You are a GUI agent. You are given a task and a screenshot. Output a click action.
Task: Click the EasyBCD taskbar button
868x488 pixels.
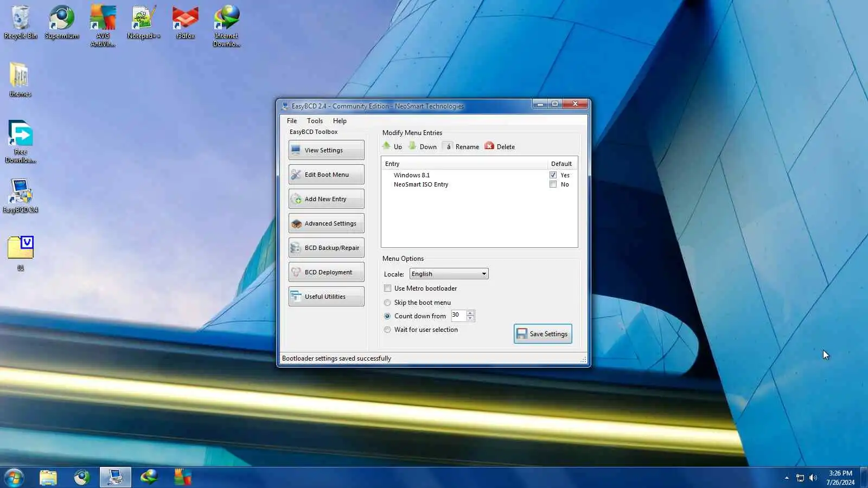pos(116,478)
